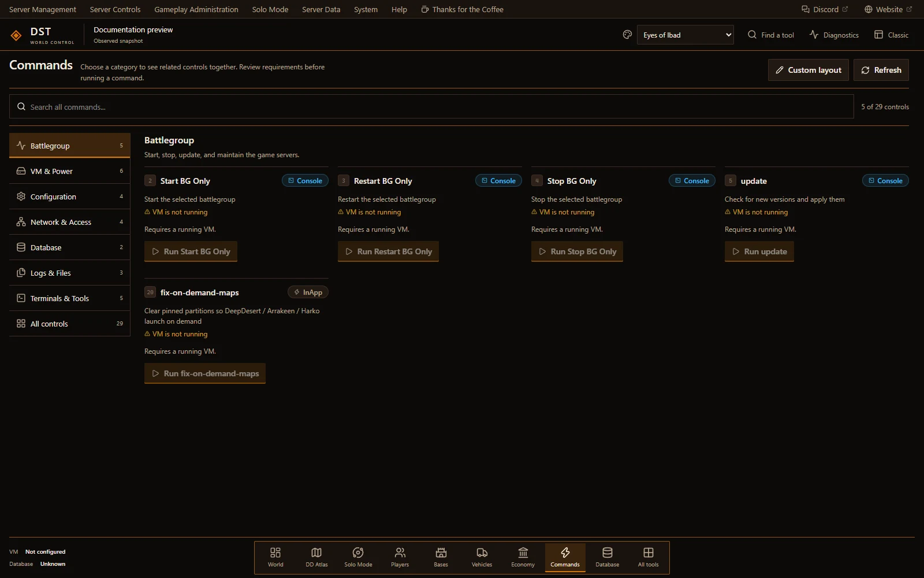The height and width of the screenshot is (578, 924).
Task: Open Database in bottom dock
Action: tap(607, 557)
